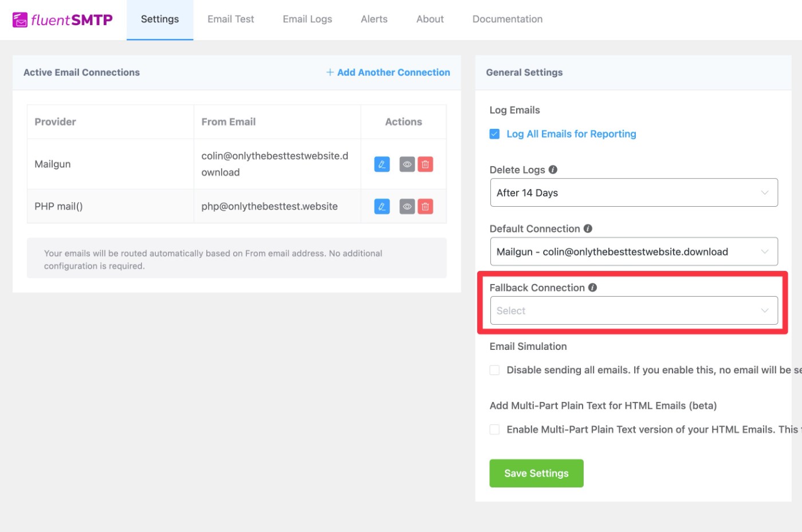Click the General Settings heading
The image size is (802, 532).
tap(524, 72)
